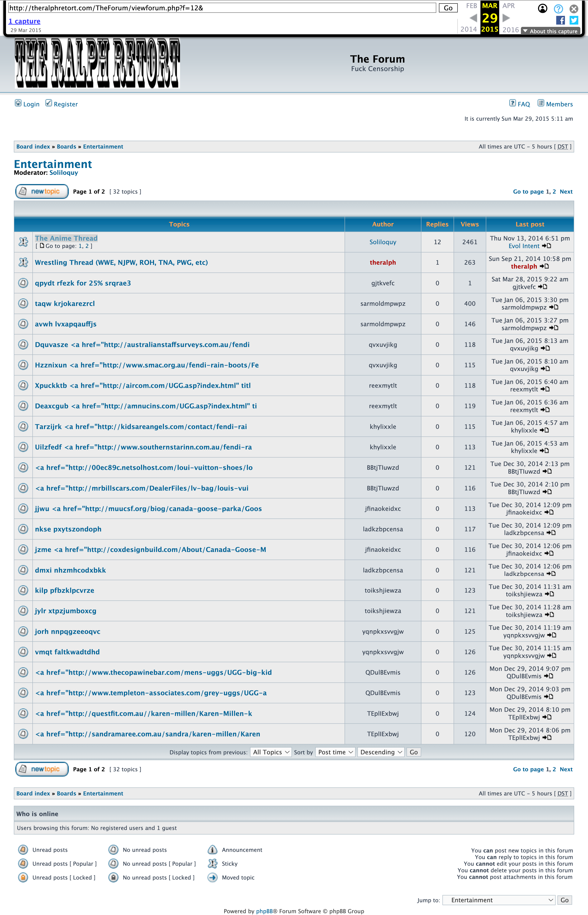Click Go button next to sort options
This screenshot has width=588, height=915.
(414, 752)
